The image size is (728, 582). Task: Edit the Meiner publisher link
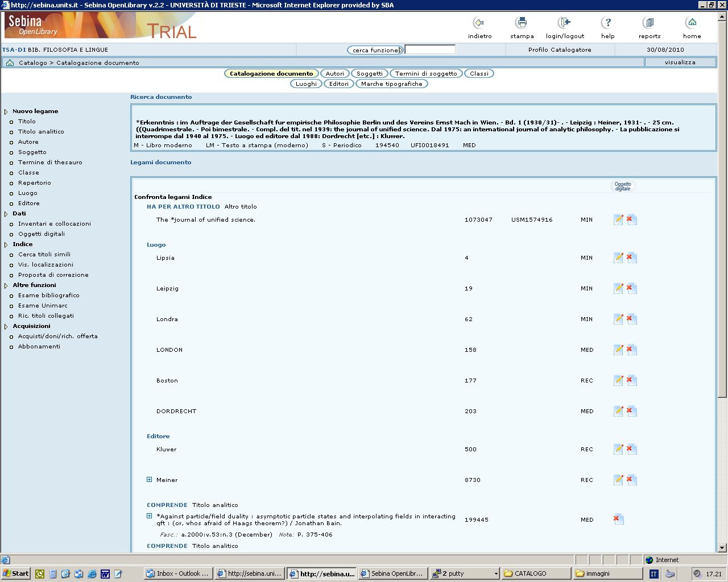point(618,480)
